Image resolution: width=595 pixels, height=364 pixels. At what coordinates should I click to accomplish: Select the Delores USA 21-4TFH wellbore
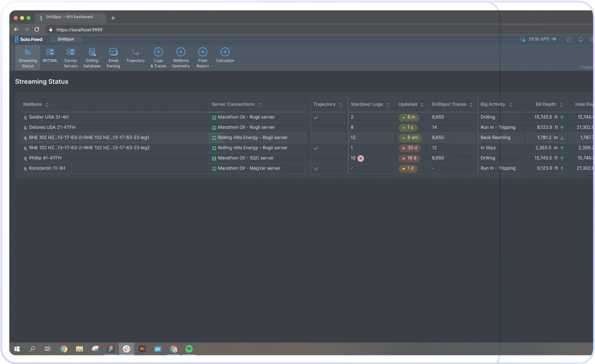52,128
